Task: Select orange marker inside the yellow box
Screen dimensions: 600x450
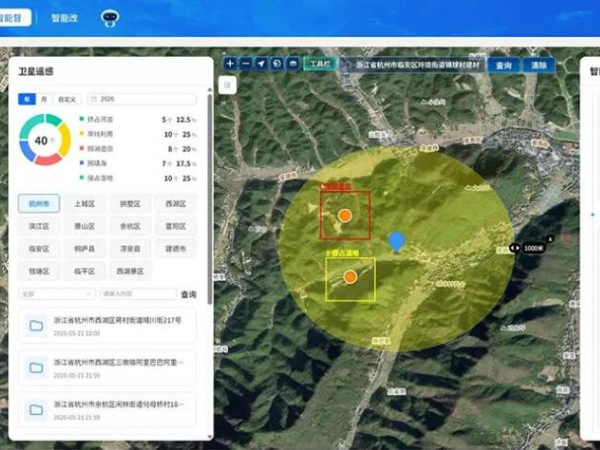Action: point(350,277)
